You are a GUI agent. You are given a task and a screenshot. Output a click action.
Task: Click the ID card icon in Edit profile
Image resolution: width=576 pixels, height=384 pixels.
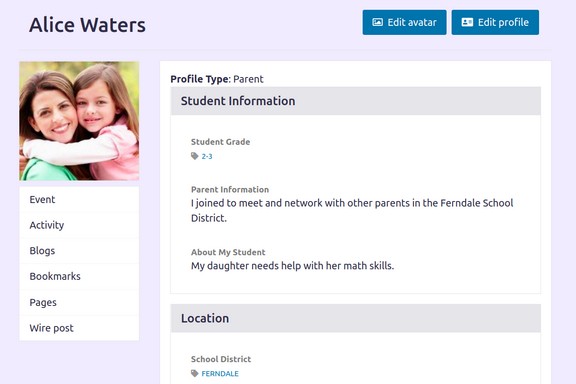[x=467, y=22]
